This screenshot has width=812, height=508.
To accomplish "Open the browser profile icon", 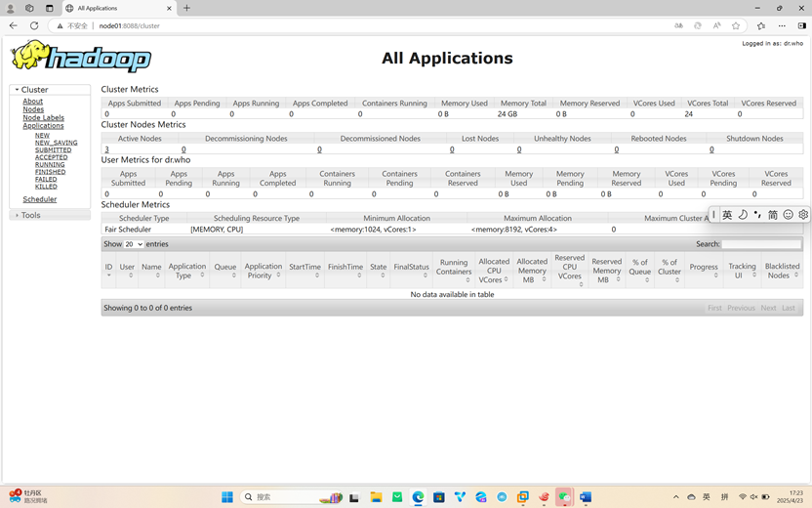I will (x=10, y=8).
